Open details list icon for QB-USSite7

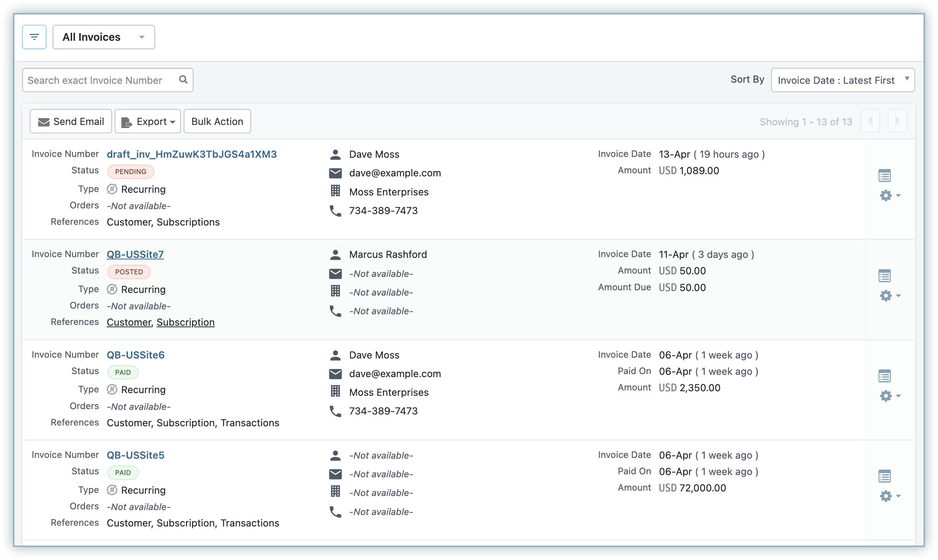coord(884,276)
